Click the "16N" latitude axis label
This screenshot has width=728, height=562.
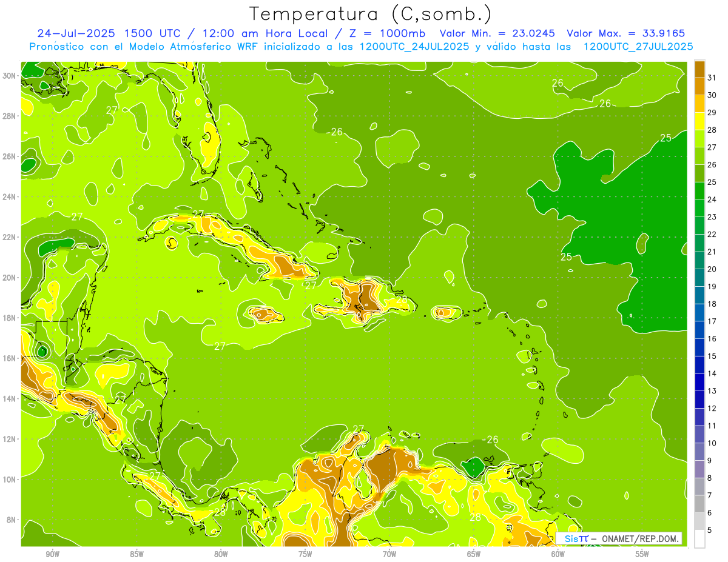click(x=9, y=358)
